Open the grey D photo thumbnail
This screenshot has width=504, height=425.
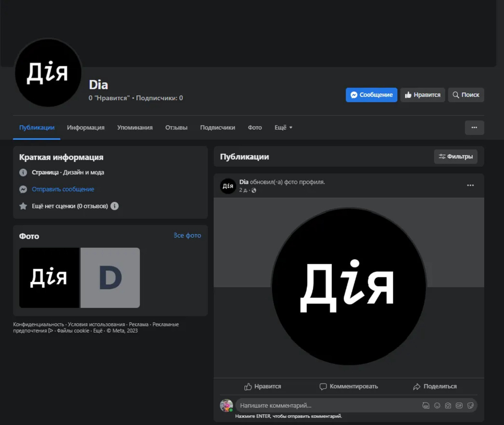110,278
